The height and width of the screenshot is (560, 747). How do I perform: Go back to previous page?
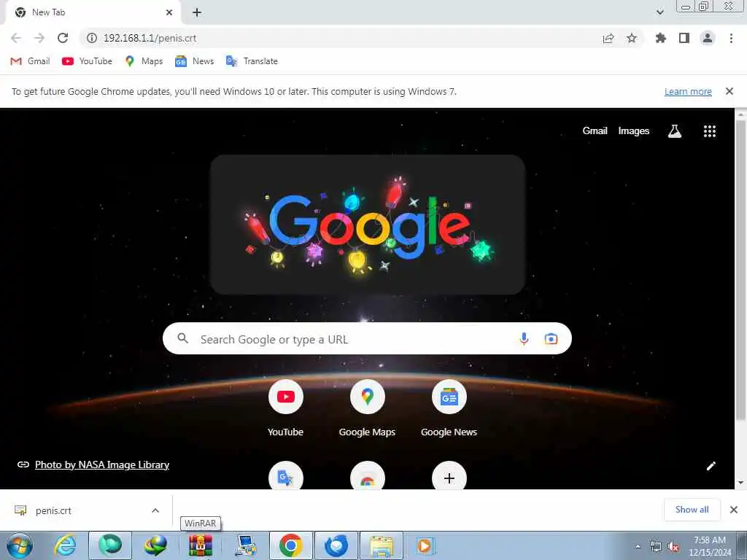point(16,38)
